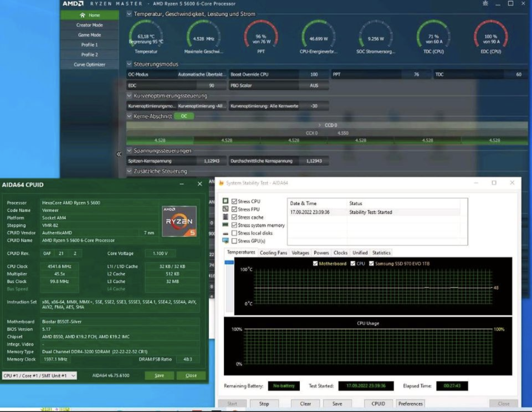Uncheck the Stress CPU checkbox

(234, 201)
